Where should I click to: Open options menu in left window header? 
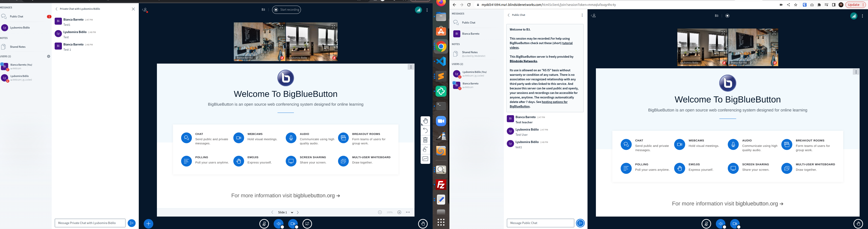coord(427,10)
